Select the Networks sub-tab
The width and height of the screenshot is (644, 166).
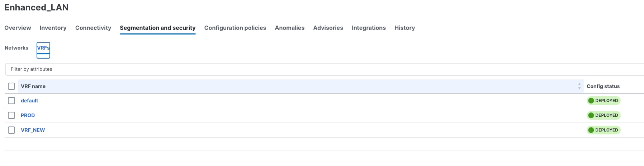(16, 48)
